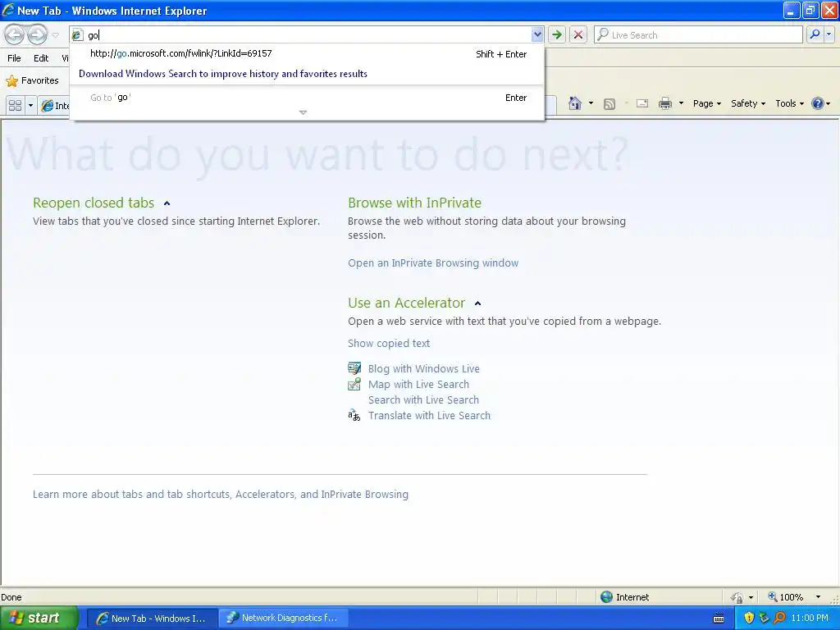Click the Back navigation button
This screenshot has height=630, width=840.
tap(15, 34)
